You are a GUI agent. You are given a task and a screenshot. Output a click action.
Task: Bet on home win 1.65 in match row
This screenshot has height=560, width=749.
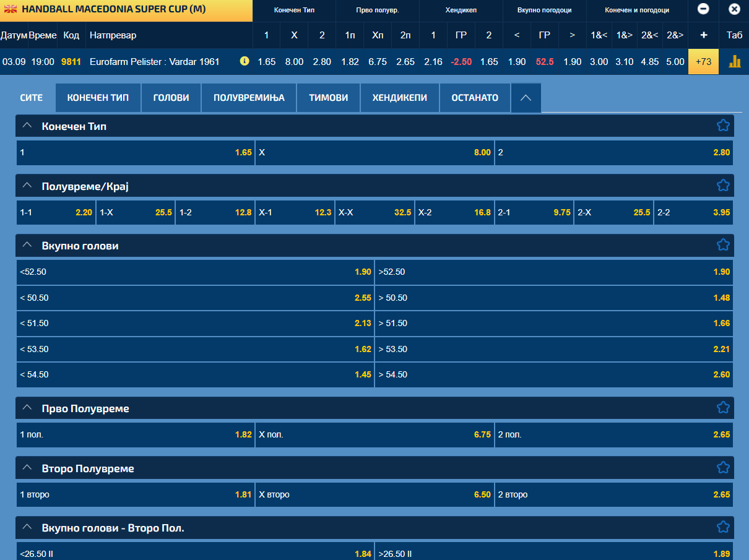point(266,61)
